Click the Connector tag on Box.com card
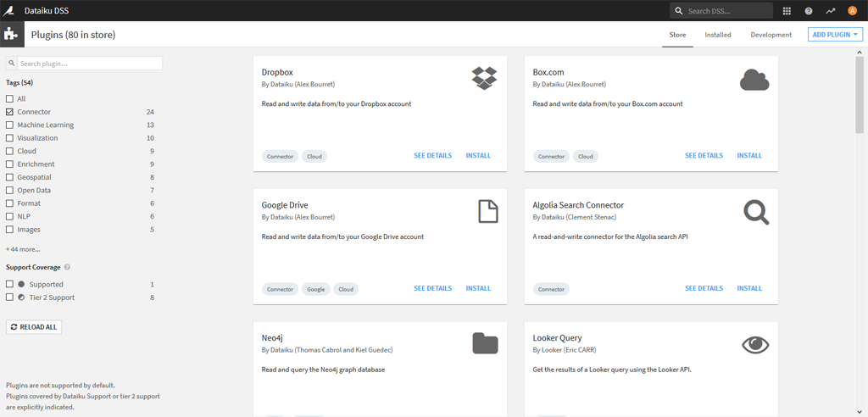This screenshot has width=868, height=417. [551, 156]
